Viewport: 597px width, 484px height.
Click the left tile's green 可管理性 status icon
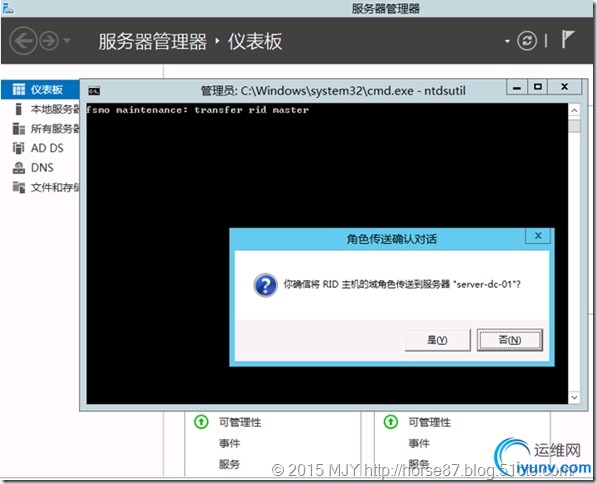(x=201, y=422)
